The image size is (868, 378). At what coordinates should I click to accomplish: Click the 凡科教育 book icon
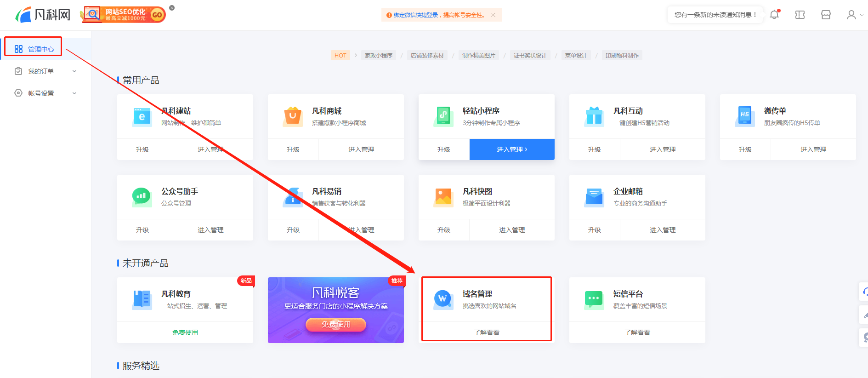pos(142,300)
